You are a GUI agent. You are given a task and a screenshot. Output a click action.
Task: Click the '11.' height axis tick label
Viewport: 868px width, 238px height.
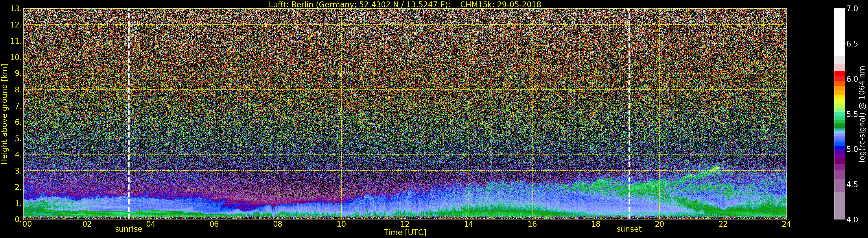pyautogui.click(x=16, y=41)
